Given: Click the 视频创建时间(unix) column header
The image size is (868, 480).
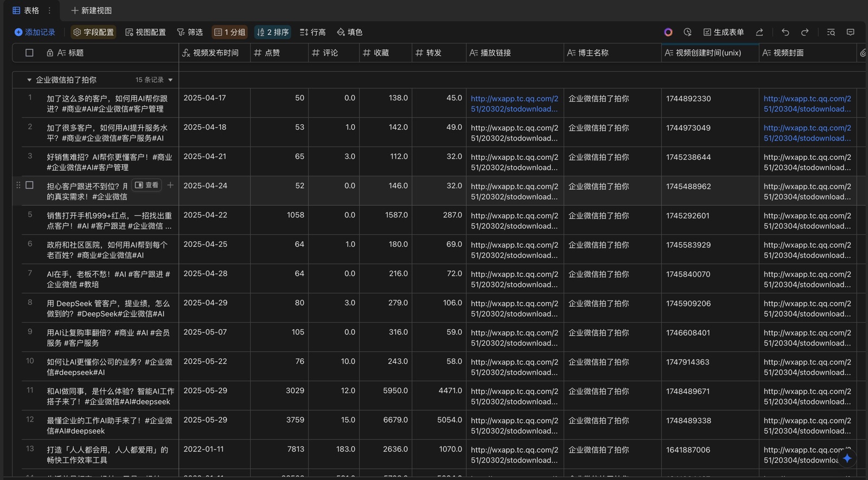Looking at the screenshot, I should (710, 53).
